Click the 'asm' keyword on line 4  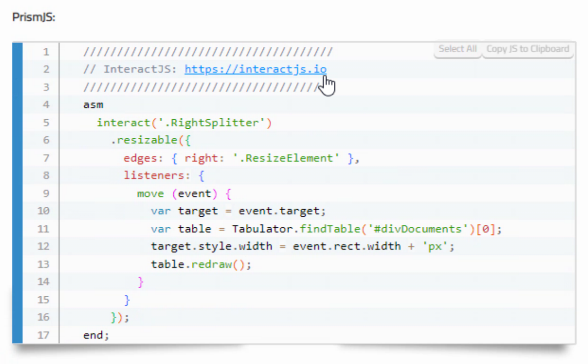pyautogui.click(x=93, y=105)
